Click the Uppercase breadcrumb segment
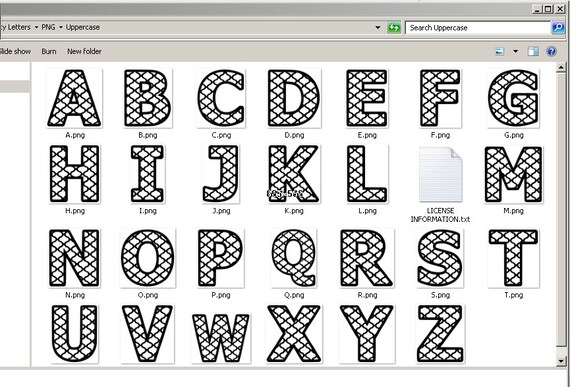The width and height of the screenshot is (570, 387). [x=83, y=27]
